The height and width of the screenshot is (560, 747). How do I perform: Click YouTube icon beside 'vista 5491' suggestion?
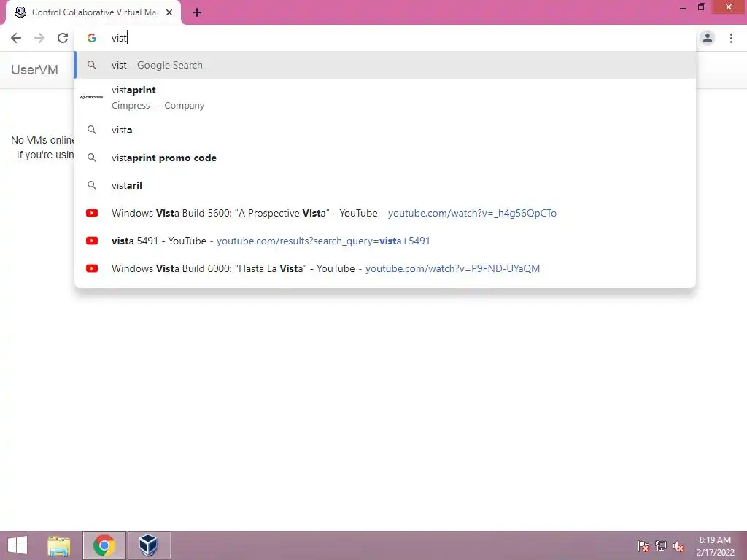tap(92, 241)
